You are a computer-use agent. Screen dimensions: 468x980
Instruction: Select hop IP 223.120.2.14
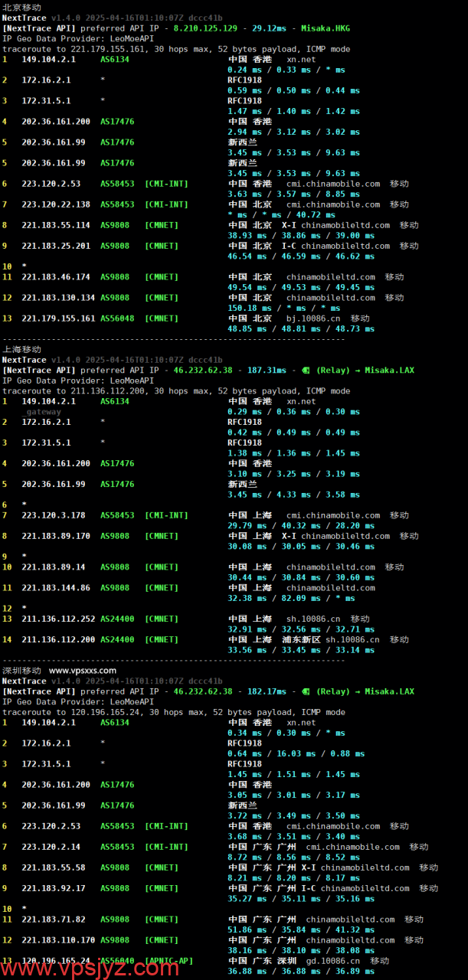[51, 847]
